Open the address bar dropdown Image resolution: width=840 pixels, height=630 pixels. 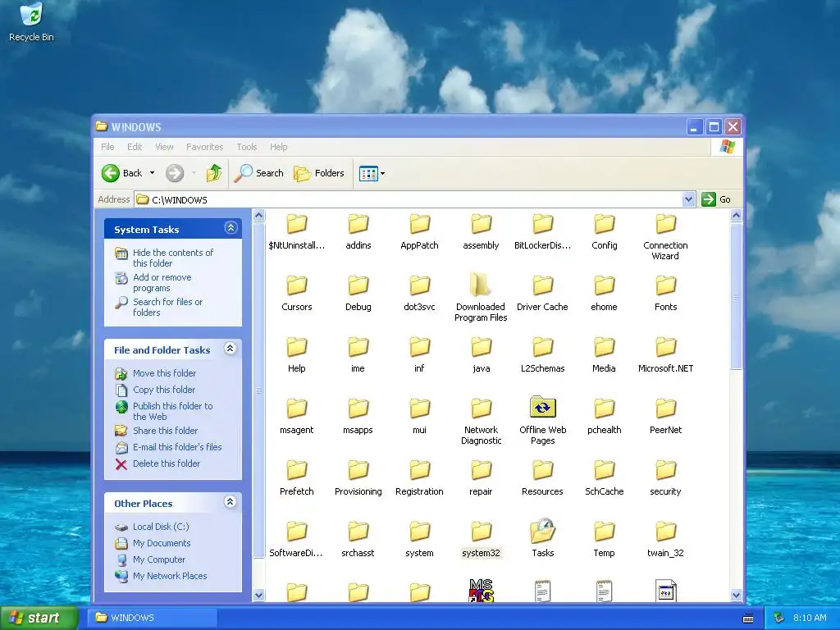pos(688,199)
